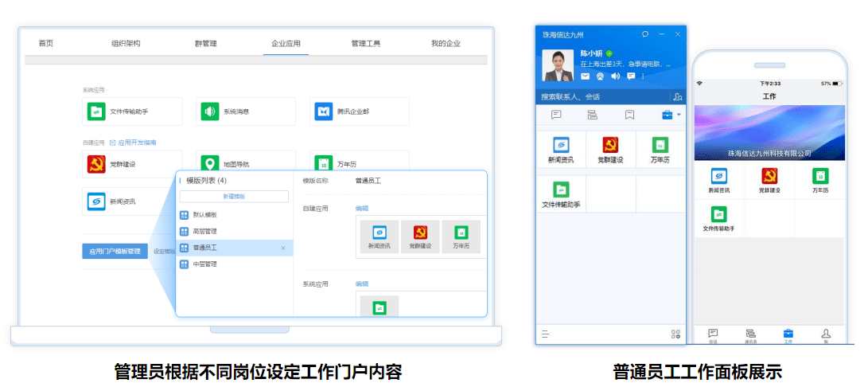Open the bottom-left menu icon in desktop client
The height and width of the screenshot is (387, 868).
(x=545, y=334)
